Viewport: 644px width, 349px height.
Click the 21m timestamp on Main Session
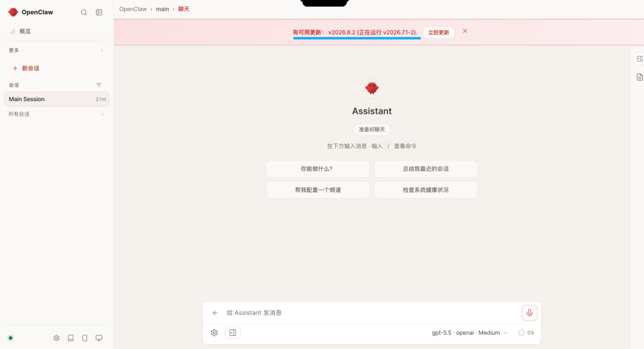101,99
